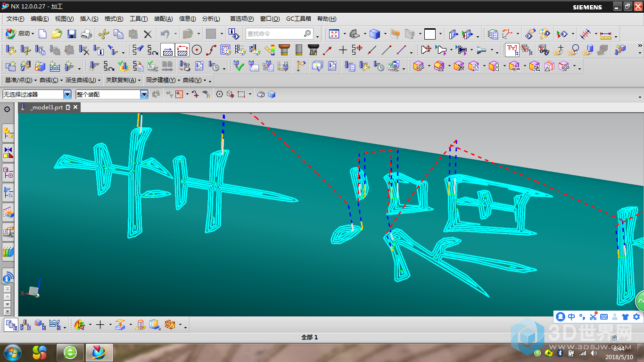Viewport: 644px width, 362px height.
Task: Open the 工具(T) menu
Action: coord(139,19)
